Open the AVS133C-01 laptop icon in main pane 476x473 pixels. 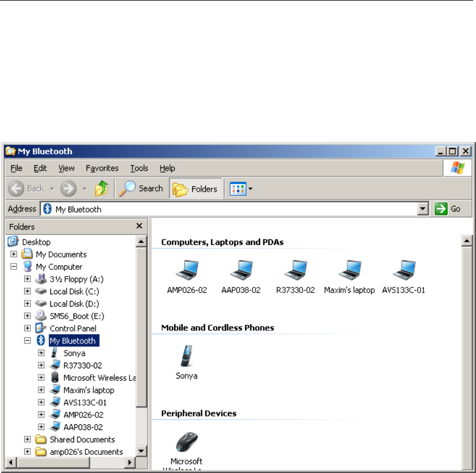[x=404, y=270]
